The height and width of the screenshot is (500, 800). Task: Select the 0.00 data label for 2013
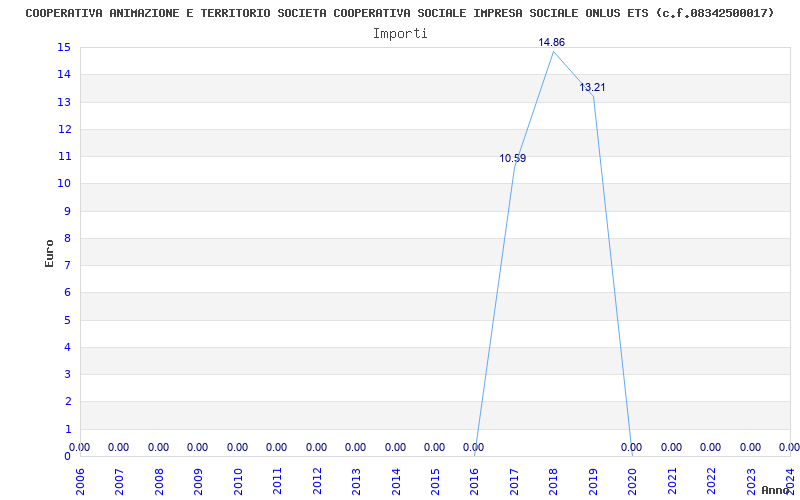coord(356,447)
